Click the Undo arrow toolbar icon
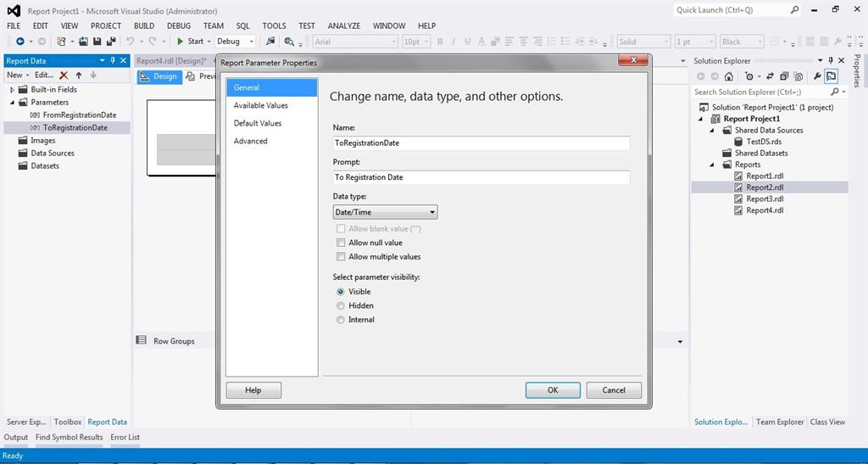Screen dimensions: 868x464 click(x=130, y=42)
